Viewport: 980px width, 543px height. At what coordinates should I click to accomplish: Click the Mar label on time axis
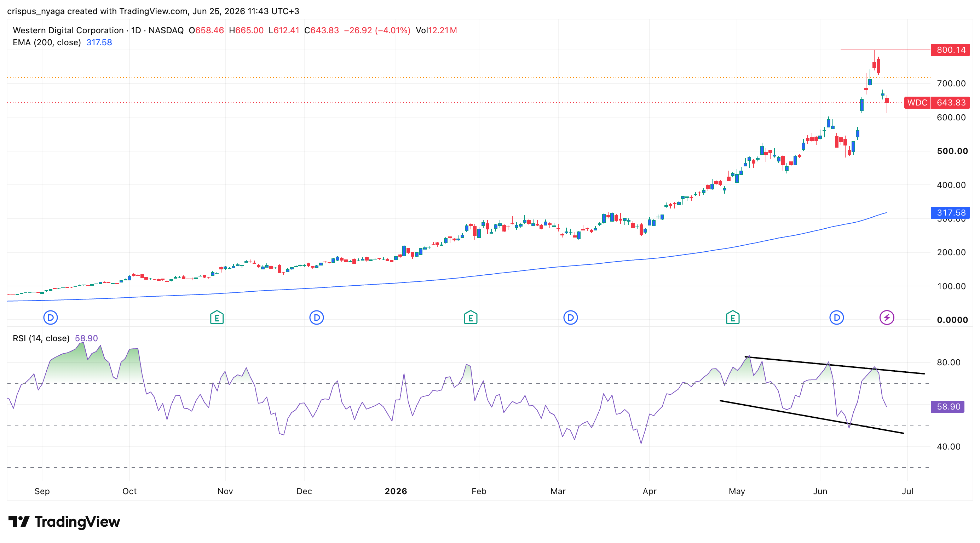[x=558, y=491]
